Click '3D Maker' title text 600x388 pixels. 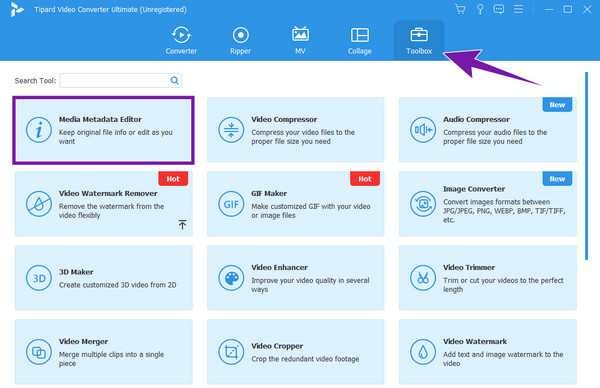point(76,272)
